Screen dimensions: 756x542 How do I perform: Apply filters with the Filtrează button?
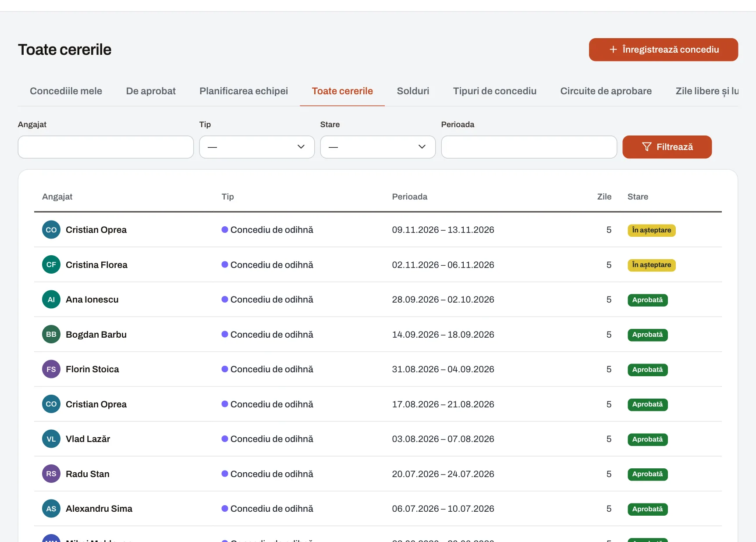pyautogui.click(x=667, y=147)
